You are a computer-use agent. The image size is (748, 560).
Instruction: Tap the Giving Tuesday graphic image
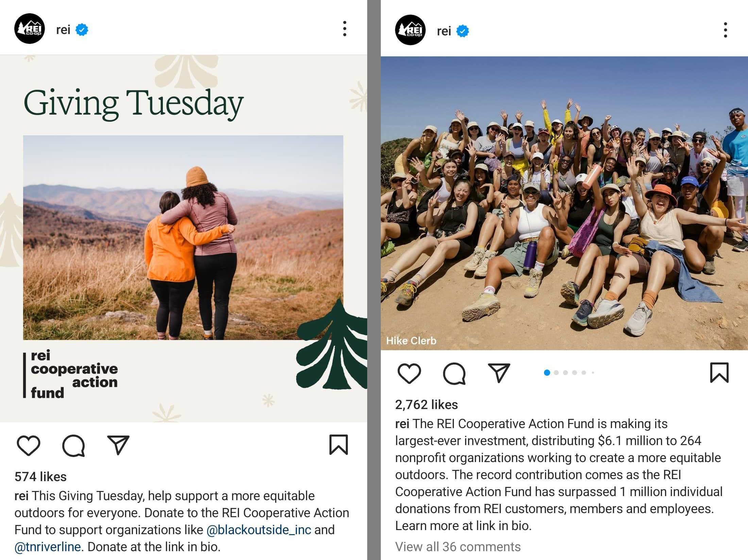[x=184, y=238]
